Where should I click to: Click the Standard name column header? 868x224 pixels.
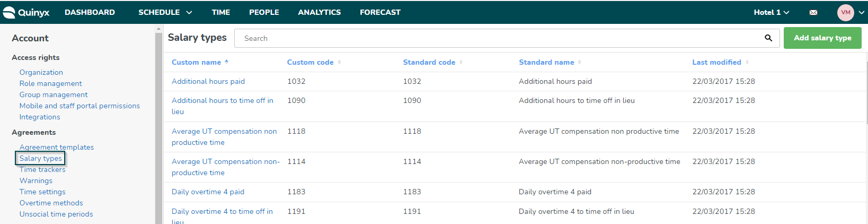point(546,62)
